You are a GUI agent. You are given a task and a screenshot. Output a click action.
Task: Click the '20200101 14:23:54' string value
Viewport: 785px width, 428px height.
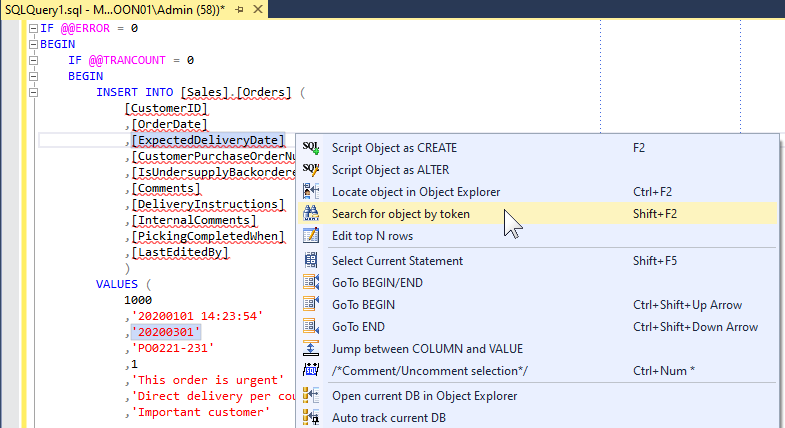coord(197,316)
